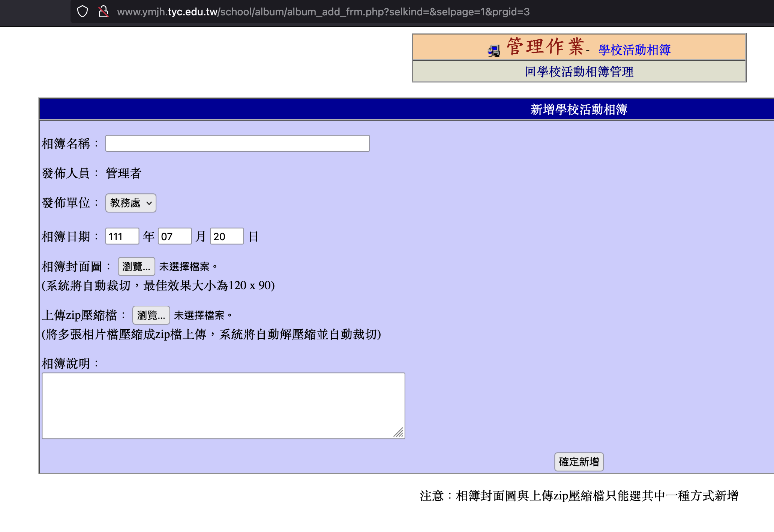The image size is (774, 532).
Task: Go back via 回學校活動相簿管理 link
Action: 579,72
